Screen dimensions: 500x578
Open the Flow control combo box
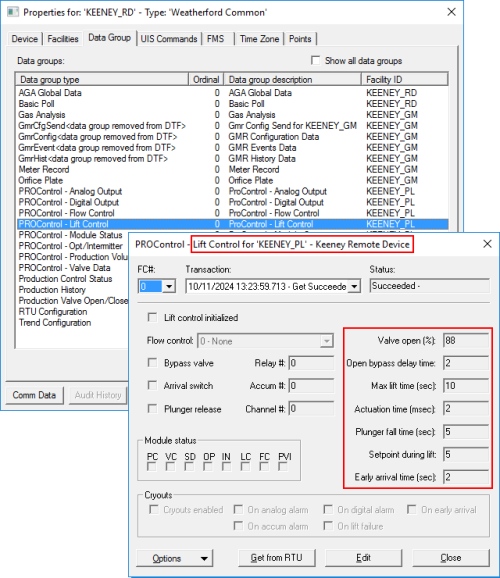[x=265, y=341]
